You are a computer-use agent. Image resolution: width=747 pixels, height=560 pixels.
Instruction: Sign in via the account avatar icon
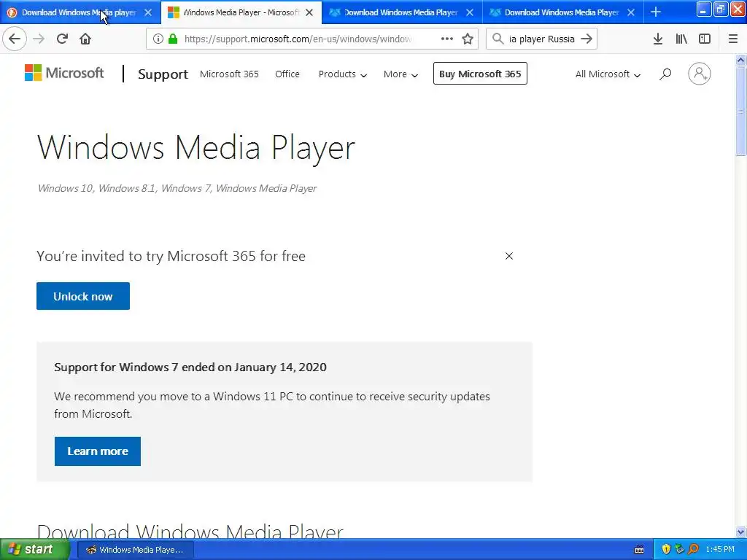(700, 74)
